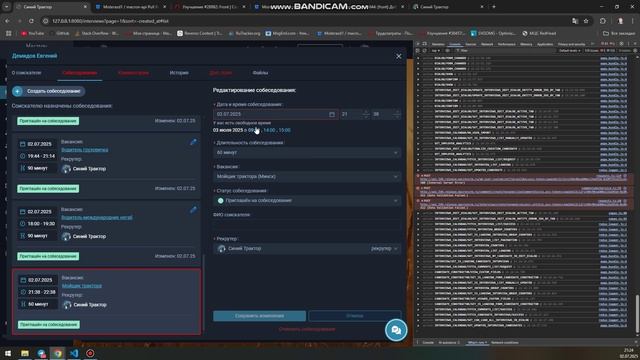Open the translate page icon in address bar

coord(575,21)
